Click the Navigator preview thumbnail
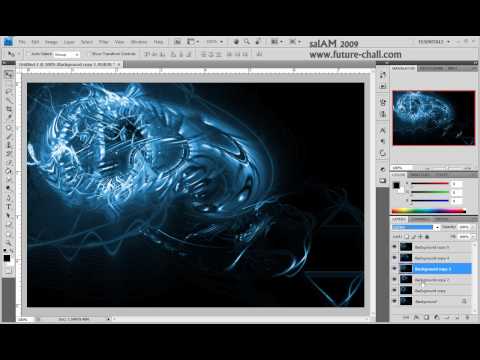 (434, 118)
